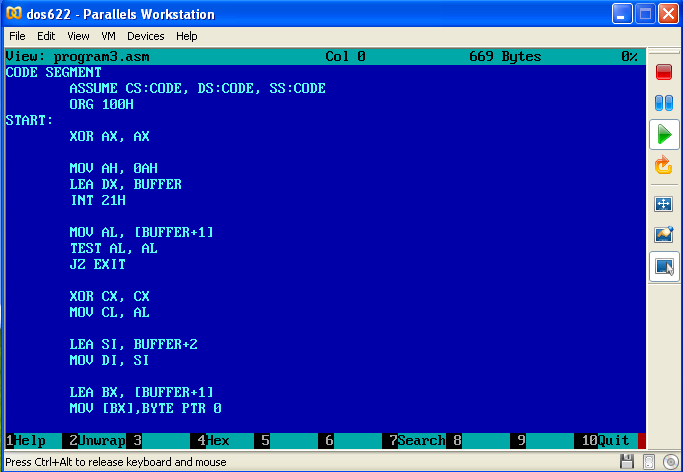This screenshot has height=472, width=683.
Task: Close the Parallels Workstation window
Action: click(x=668, y=14)
